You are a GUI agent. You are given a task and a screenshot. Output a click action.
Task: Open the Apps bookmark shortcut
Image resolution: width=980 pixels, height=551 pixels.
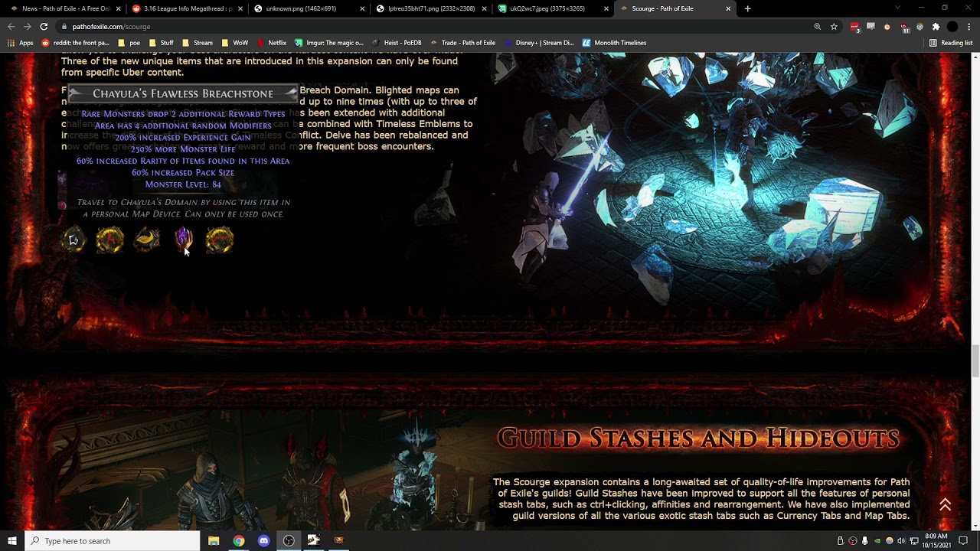21,43
